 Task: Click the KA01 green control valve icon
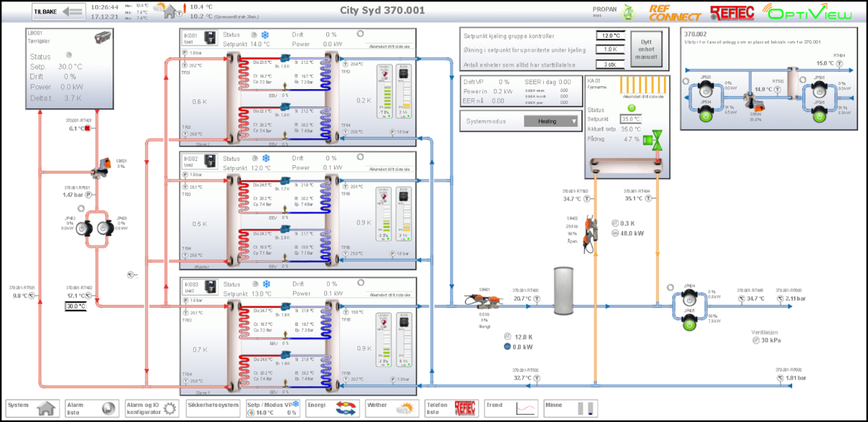(x=657, y=140)
